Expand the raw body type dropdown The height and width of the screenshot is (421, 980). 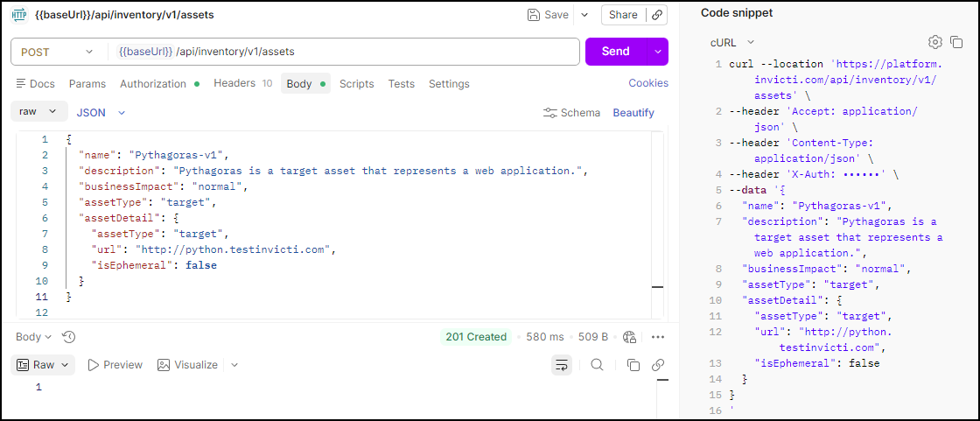[x=38, y=112]
